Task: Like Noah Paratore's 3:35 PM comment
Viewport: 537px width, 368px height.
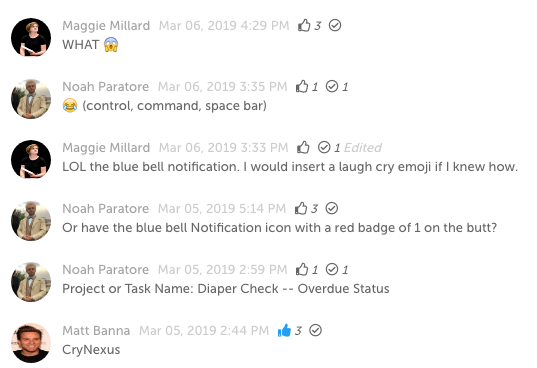Action: point(302,86)
